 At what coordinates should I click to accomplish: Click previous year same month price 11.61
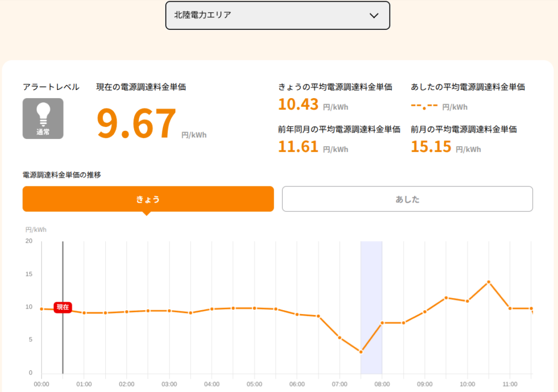click(x=298, y=147)
